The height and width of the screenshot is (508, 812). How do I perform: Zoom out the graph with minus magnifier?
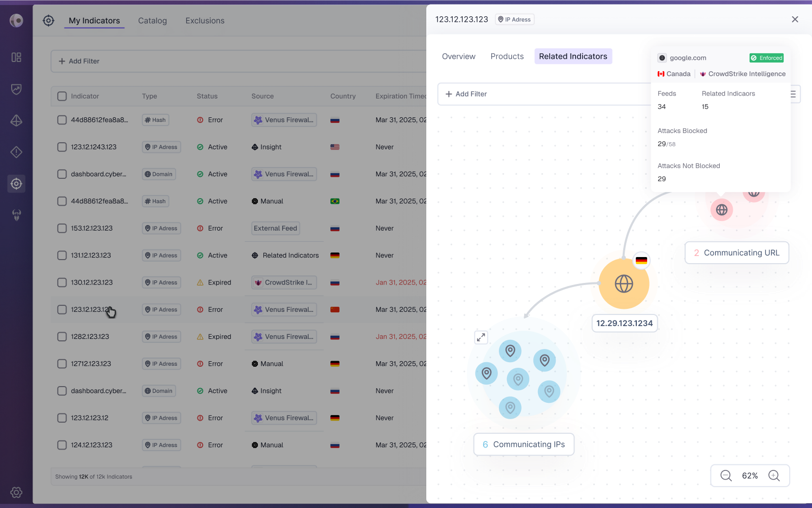point(726,475)
